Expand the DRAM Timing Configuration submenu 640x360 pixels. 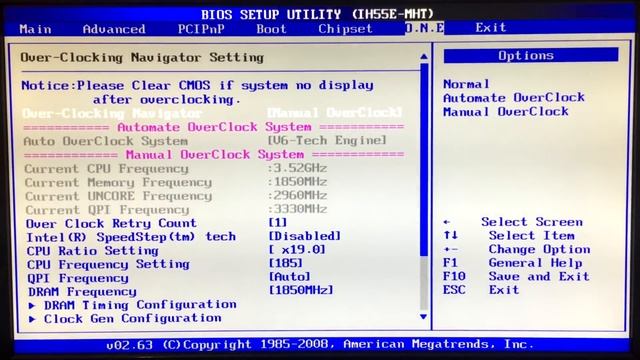(140, 305)
